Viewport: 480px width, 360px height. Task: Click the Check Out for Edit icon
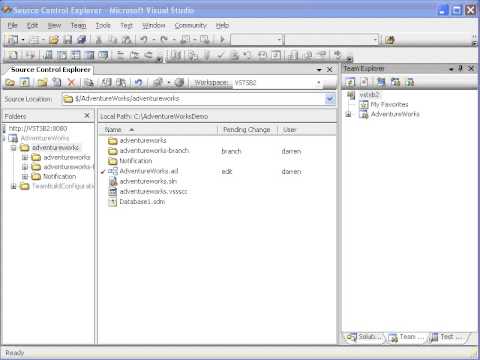coord(106,82)
